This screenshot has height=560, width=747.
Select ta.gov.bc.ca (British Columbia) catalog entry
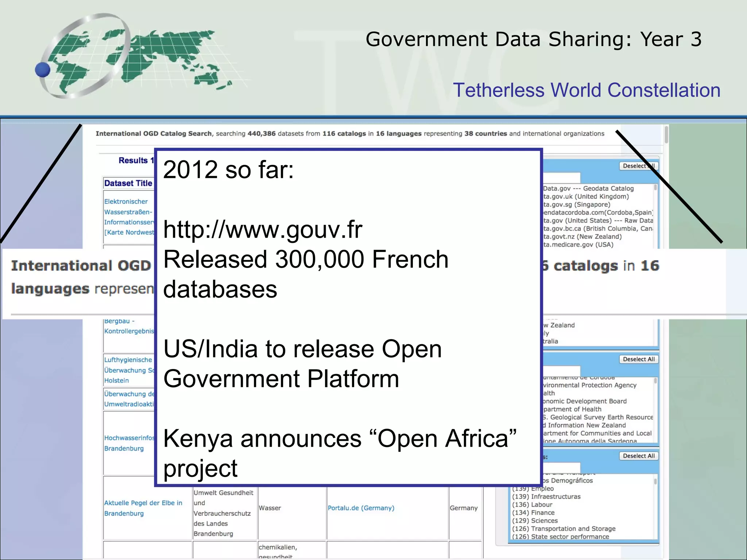pos(598,229)
